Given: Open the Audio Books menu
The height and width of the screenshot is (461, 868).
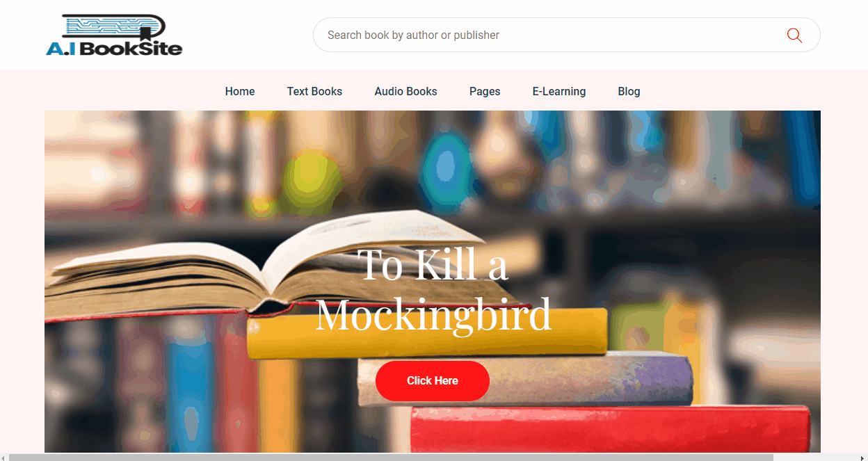Looking at the screenshot, I should pos(405,91).
